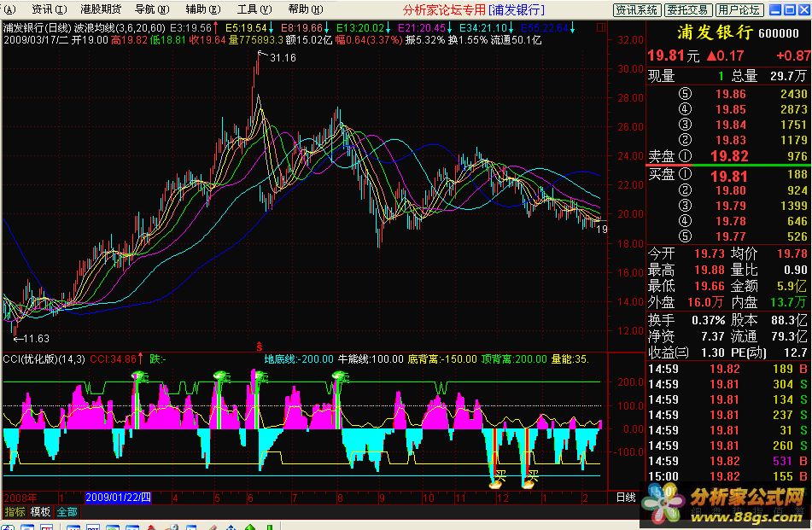Click the 卖盘 circled ③ level icon

(685, 125)
